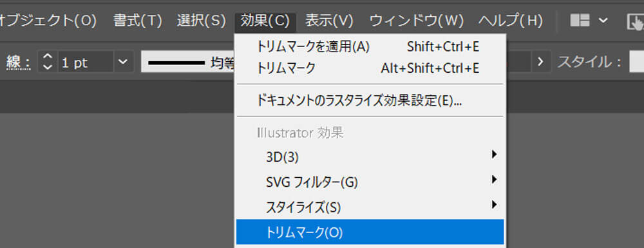Click the right chevron next to スタイル
This screenshot has width=644, height=248.
[x=540, y=62]
